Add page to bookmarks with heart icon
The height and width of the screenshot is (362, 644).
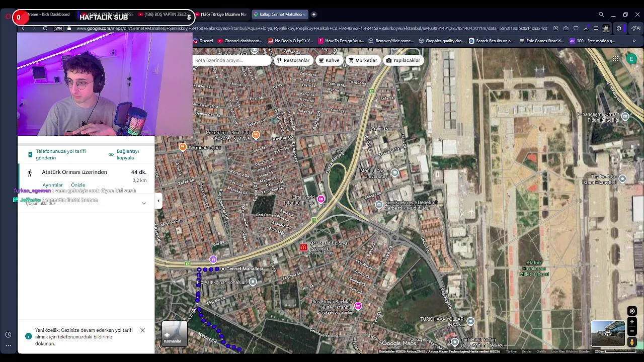coord(576,28)
